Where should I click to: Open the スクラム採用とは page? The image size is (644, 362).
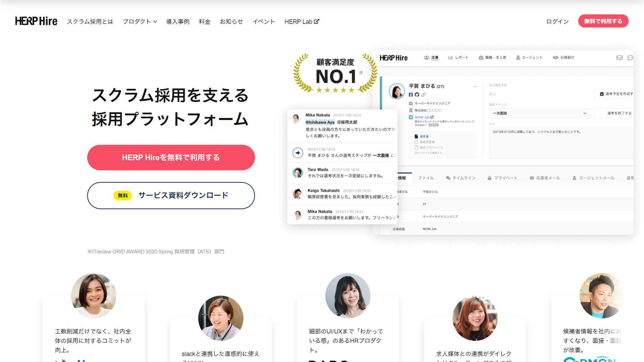[x=90, y=21]
